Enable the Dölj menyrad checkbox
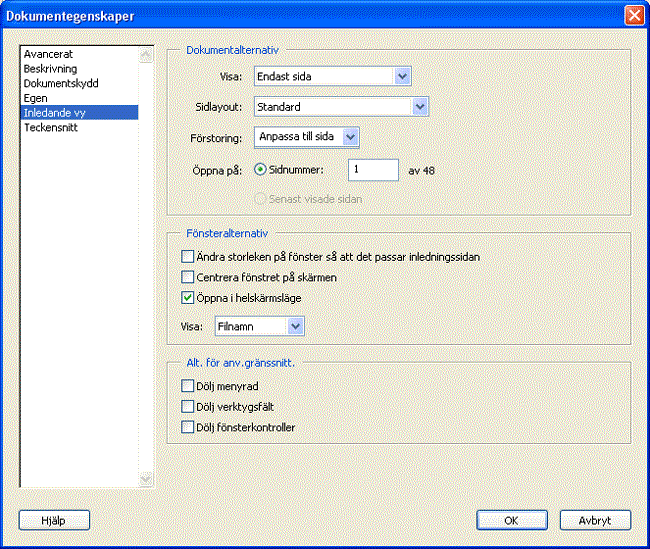 pyautogui.click(x=188, y=386)
